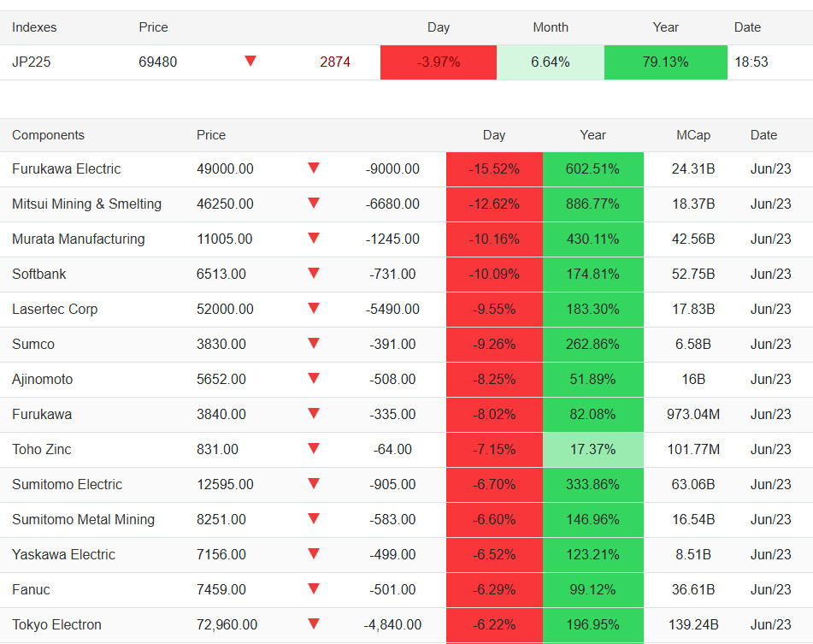Click the Ajinomoto row name
The width and height of the screenshot is (813, 644).
click(x=42, y=379)
